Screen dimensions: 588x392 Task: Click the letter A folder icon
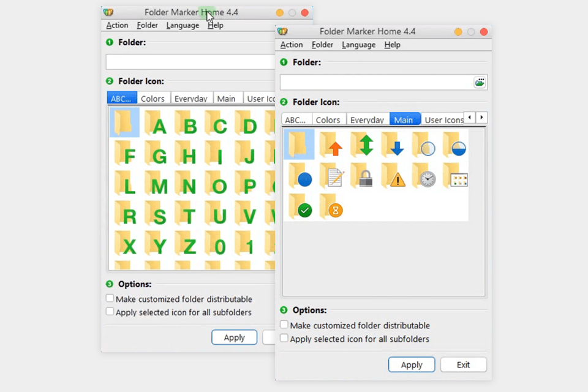[x=159, y=126]
